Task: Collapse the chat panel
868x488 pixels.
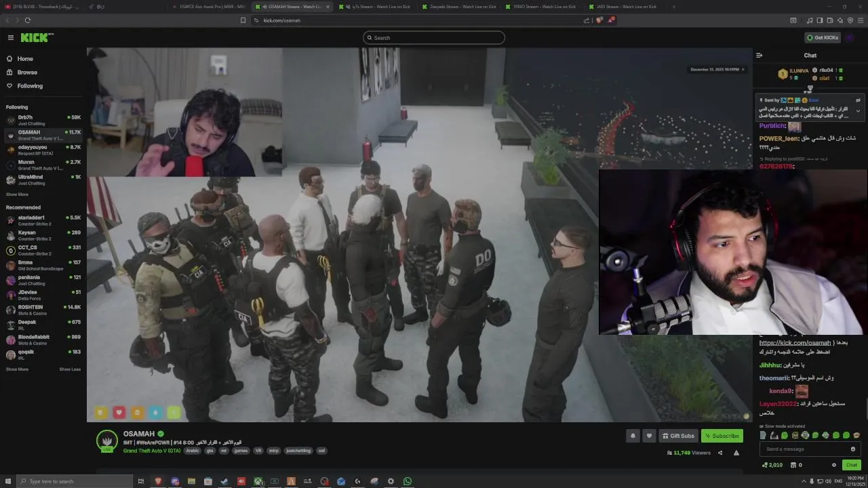Action: [x=759, y=56]
